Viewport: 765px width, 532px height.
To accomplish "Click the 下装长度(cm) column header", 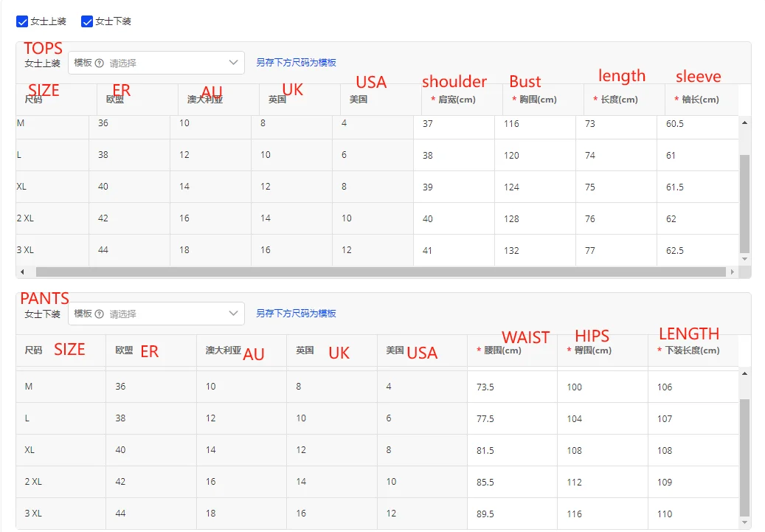I will [691, 350].
